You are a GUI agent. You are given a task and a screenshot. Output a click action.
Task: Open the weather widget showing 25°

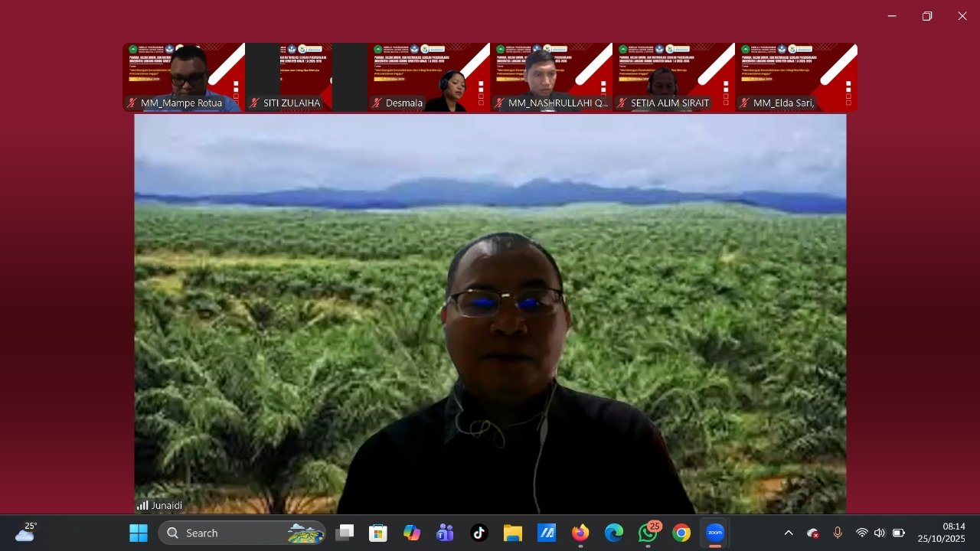[25, 532]
